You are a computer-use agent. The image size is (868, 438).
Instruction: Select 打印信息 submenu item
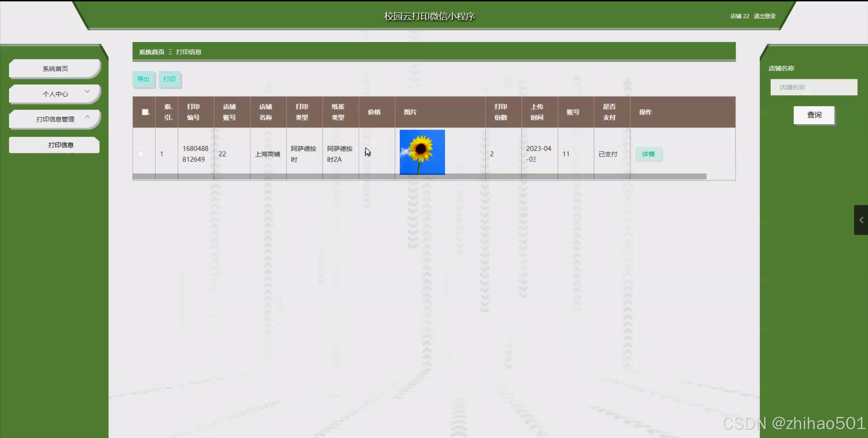61,145
